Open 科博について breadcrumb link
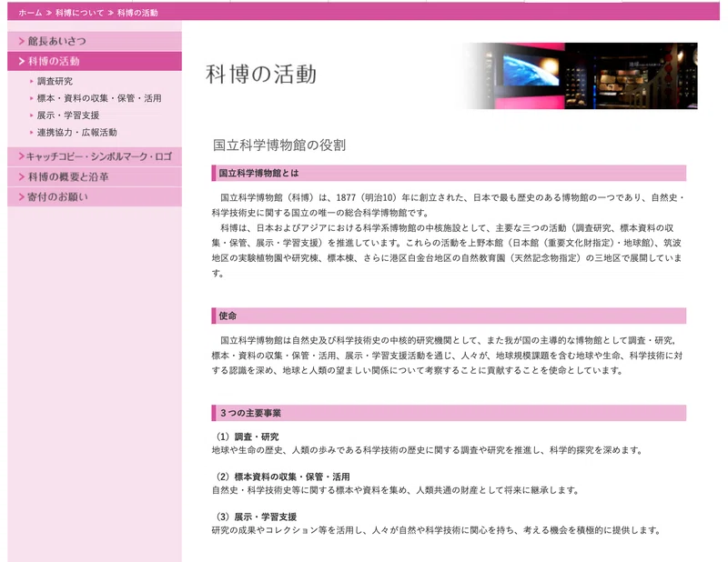The image size is (728, 562). (x=79, y=13)
